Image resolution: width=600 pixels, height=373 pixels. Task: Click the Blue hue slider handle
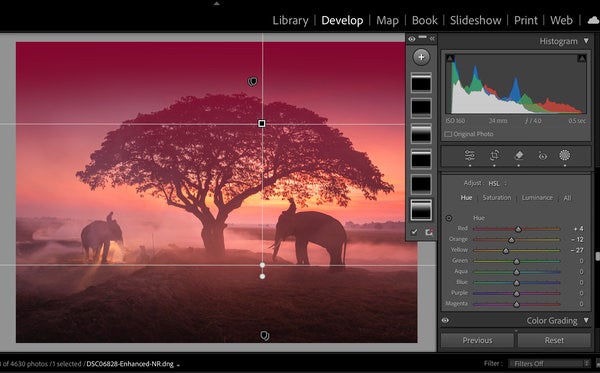517,283
